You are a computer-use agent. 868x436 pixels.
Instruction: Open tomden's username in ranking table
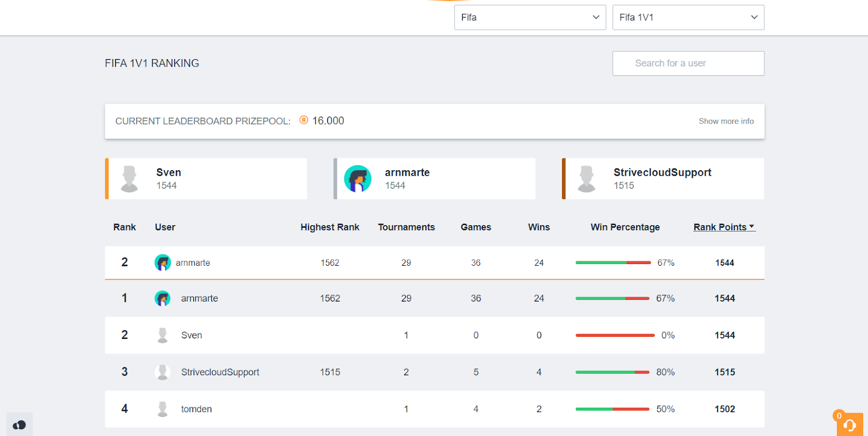(196, 409)
